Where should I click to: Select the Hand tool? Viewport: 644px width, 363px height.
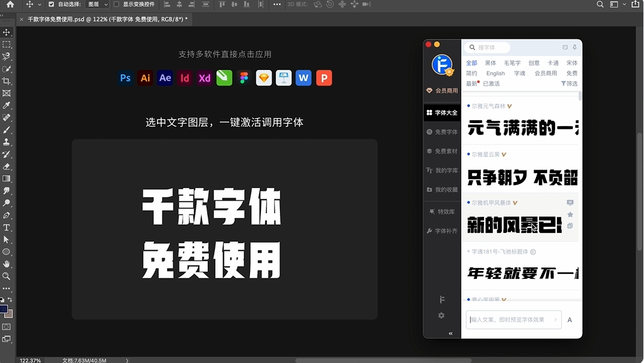click(x=7, y=264)
